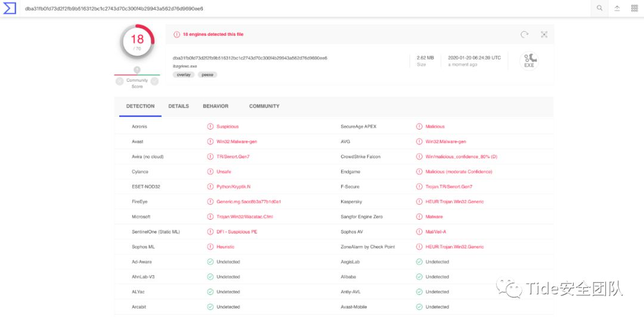The image size is (644, 317).
Task: Click the upload file icon
Action: [617, 8]
